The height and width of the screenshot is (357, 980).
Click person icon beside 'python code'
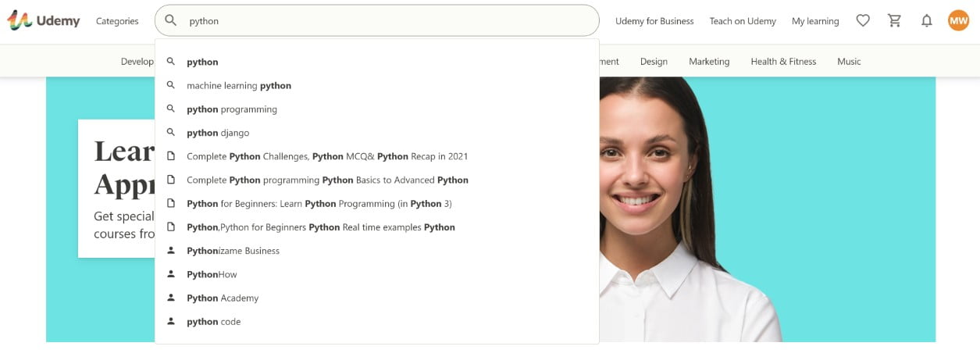click(171, 321)
